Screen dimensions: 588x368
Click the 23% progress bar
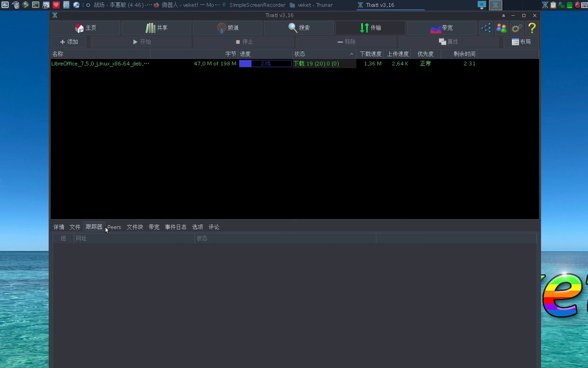coord(265,64)
